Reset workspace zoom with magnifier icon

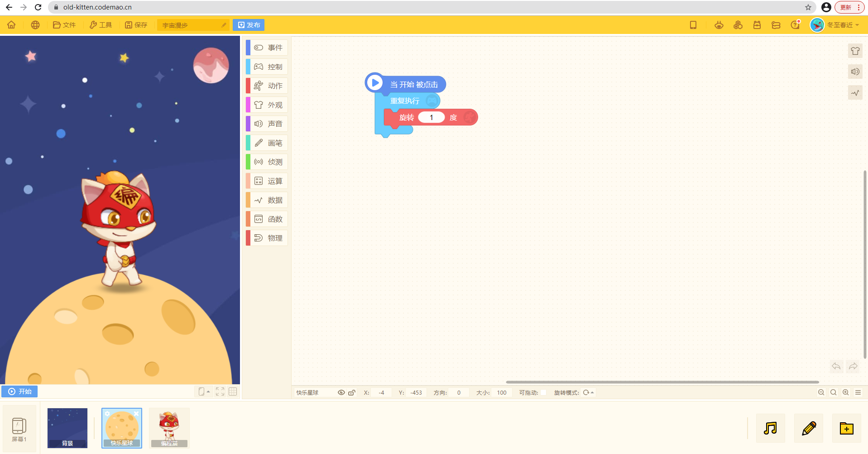tap(834, 392)
